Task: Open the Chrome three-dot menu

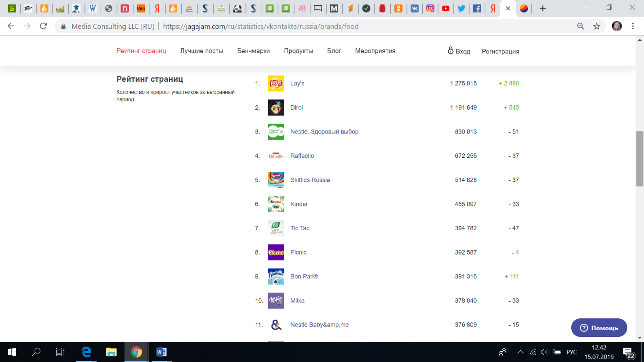Action: click(633, 26)
